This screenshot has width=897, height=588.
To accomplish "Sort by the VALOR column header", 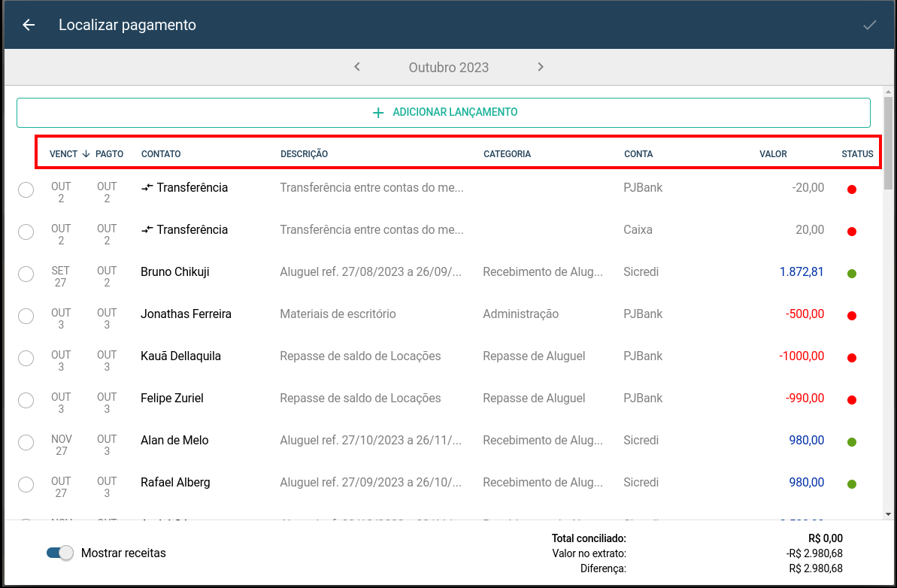I will point(773,154).
